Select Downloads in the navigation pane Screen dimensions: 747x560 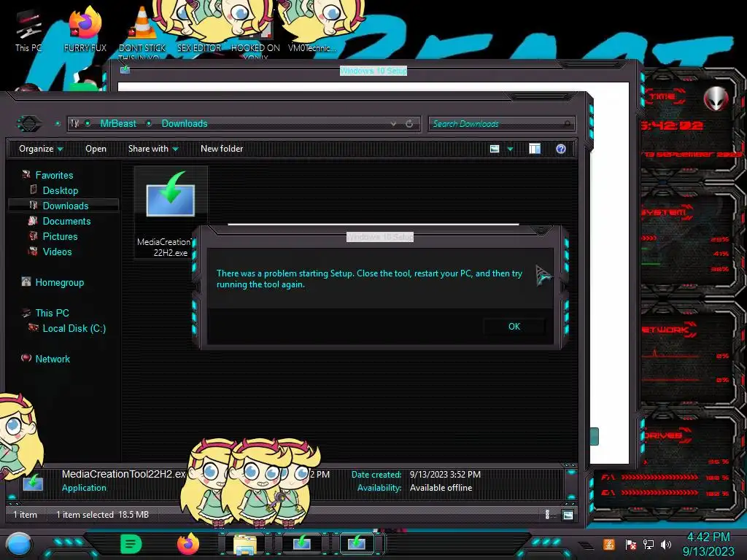pos(65,206)
